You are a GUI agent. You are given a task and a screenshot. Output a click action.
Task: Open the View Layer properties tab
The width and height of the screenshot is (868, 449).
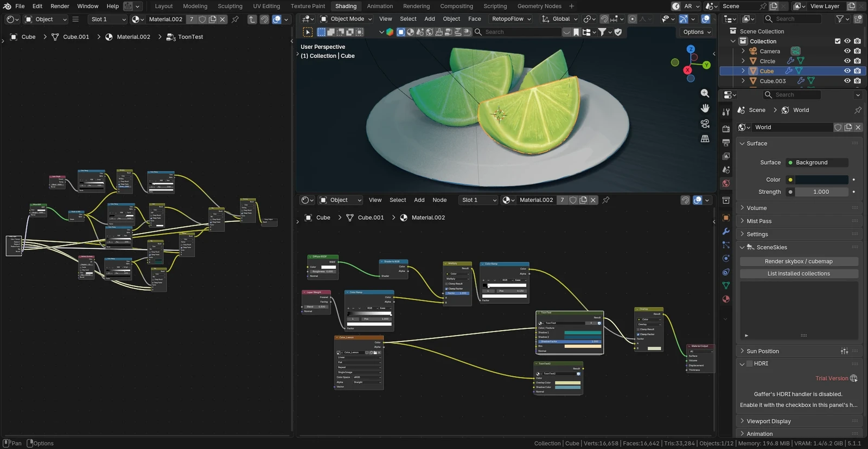point(726,156)
